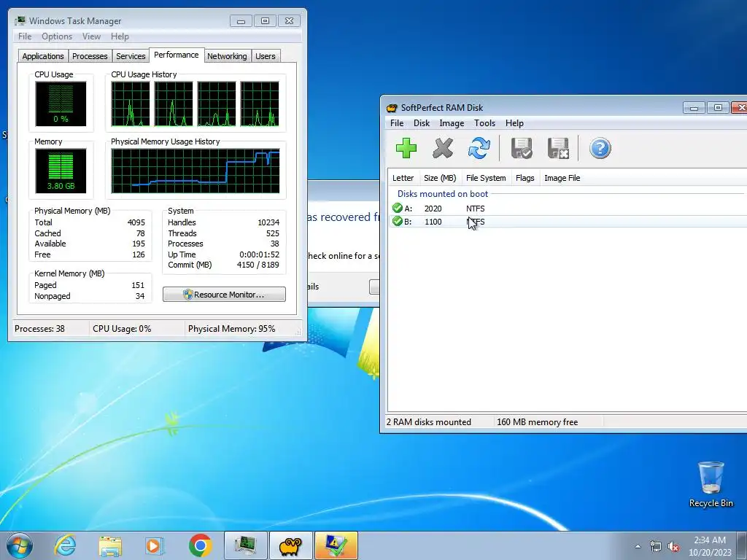Select disk A: row size 2020
Screen dimensions: 747x560
[567, 208]
